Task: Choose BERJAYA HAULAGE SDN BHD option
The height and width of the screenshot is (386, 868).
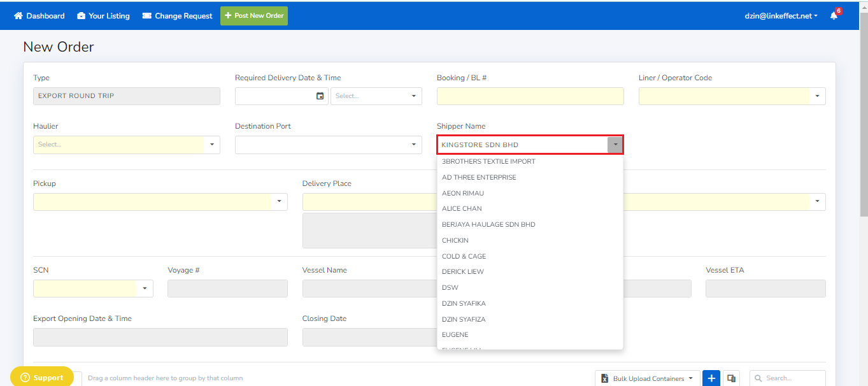Action: [x=488, y=224]
